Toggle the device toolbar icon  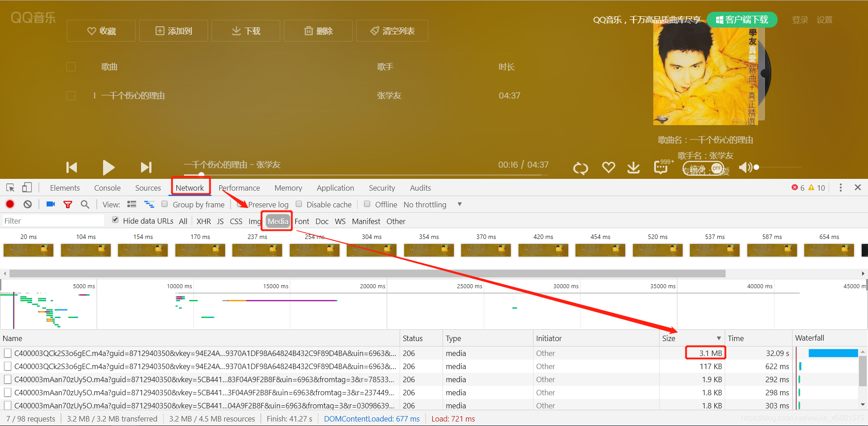(x=27, y=187)
